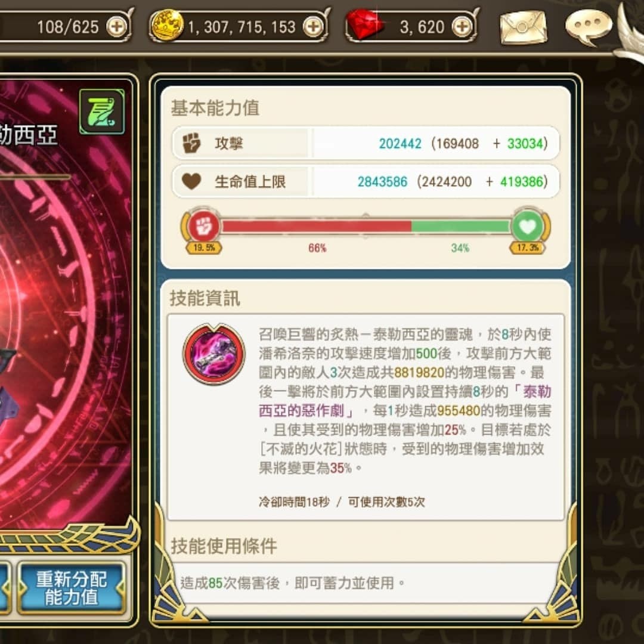Tap the red ruby gem icon
This screenshot has height=644, width=644.
(x=364, y=24)
